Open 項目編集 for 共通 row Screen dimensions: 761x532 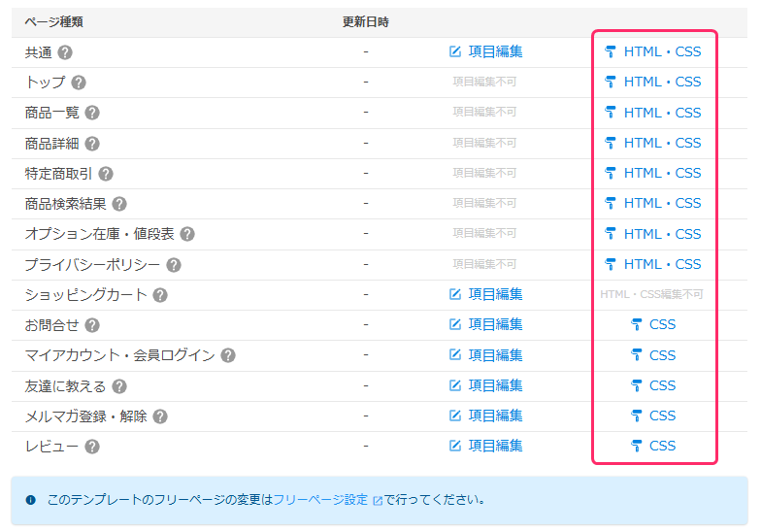[485, 51]
